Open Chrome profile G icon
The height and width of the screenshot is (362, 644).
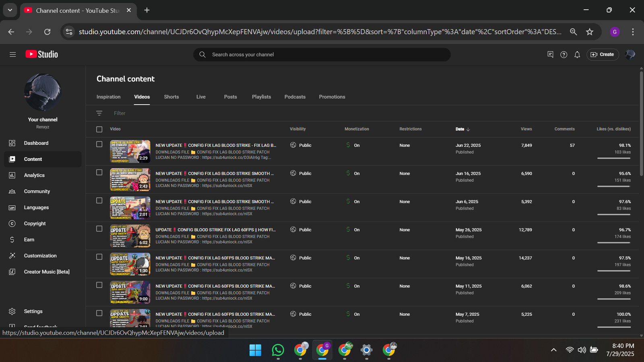615,32
